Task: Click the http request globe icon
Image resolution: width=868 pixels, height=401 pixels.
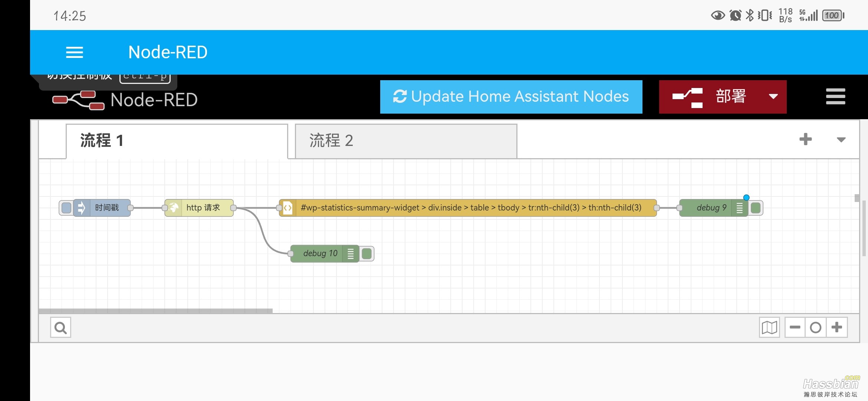Action: pos(173,208)
